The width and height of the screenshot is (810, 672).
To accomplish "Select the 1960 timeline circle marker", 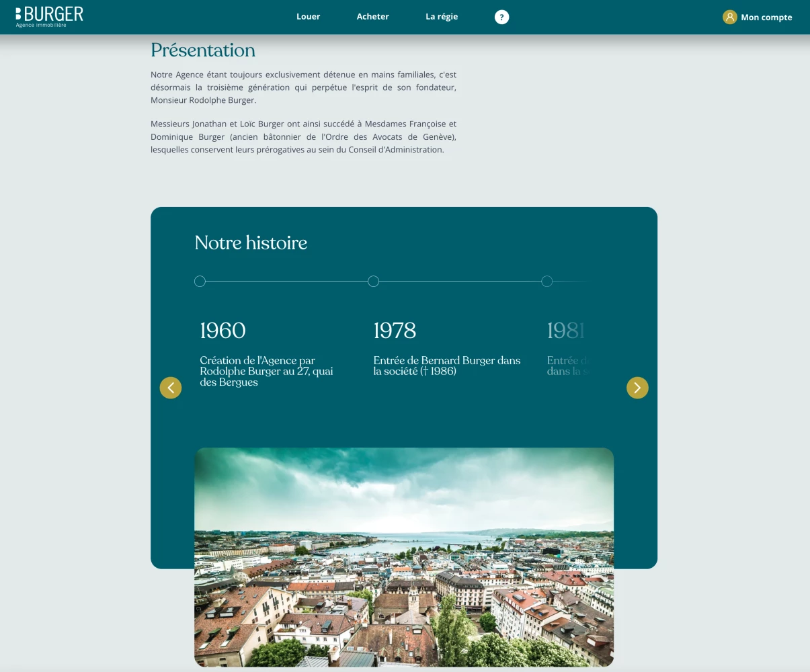I will (200, 282).
